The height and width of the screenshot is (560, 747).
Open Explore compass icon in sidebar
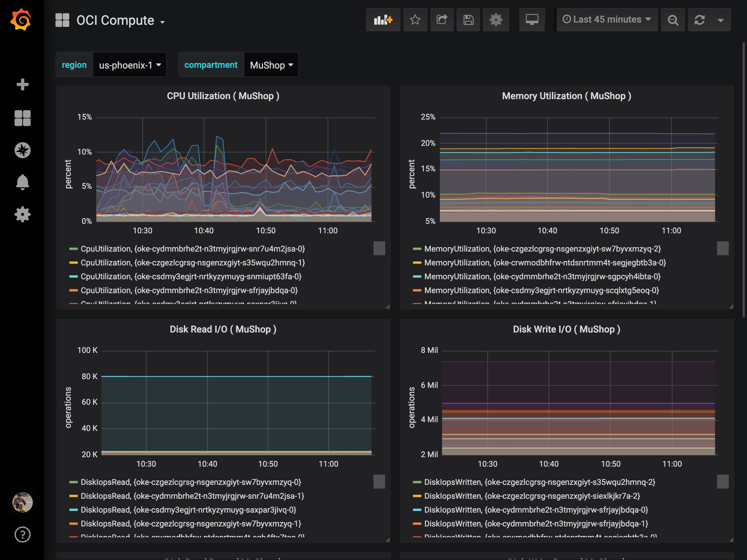click(22, 150)
